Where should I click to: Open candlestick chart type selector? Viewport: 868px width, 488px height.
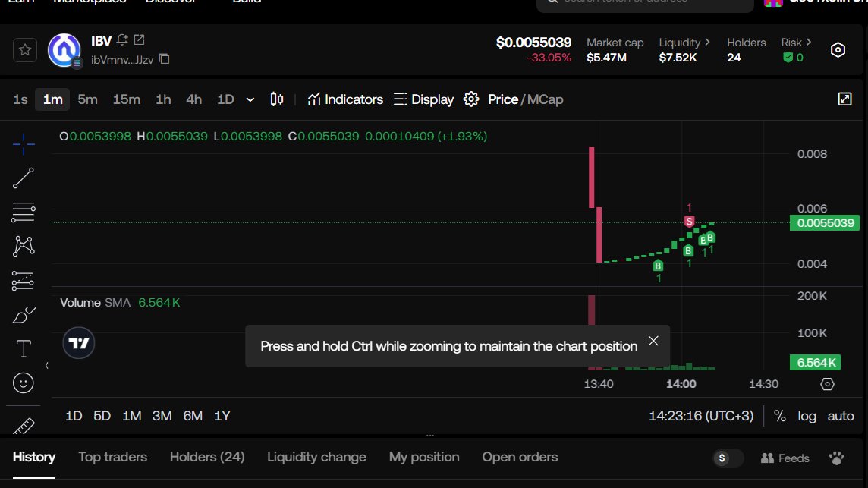pyautogui.click(x=277, y=99)
